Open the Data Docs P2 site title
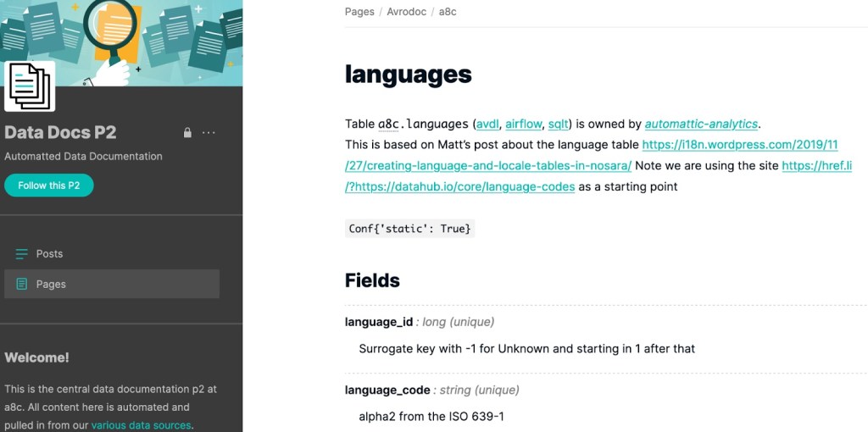 click(60, 132)
